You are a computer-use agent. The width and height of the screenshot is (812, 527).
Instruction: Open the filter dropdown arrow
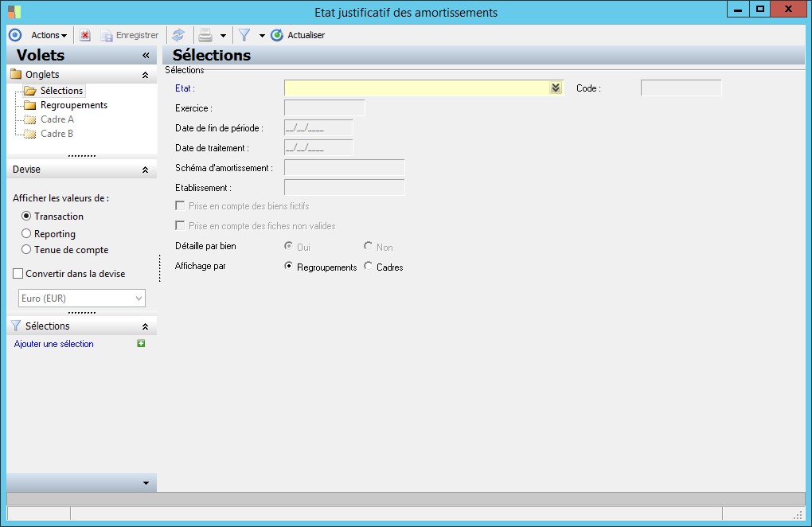[x=262, y=36]
